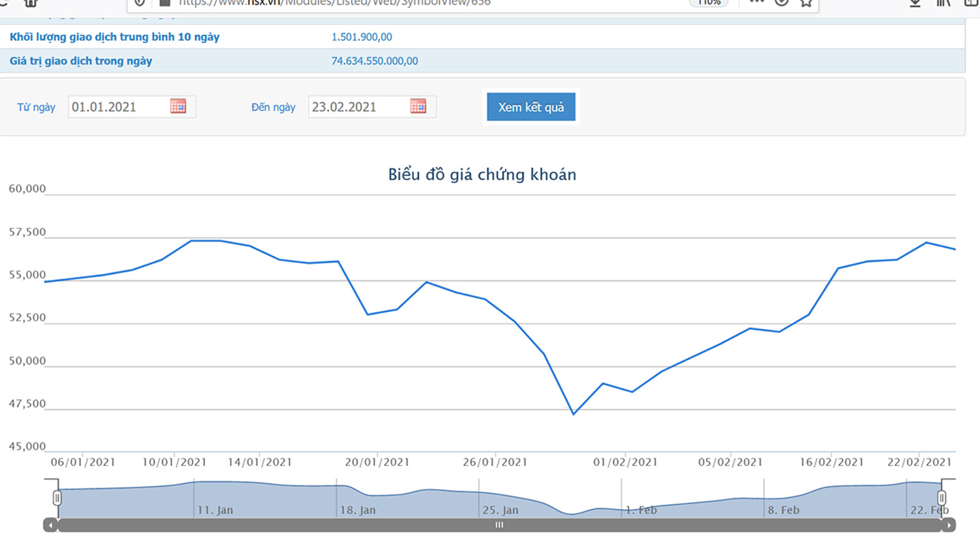980x550 pixels.
Task: Click the chart scrollbar right arrow
Action: coord(948,525)
